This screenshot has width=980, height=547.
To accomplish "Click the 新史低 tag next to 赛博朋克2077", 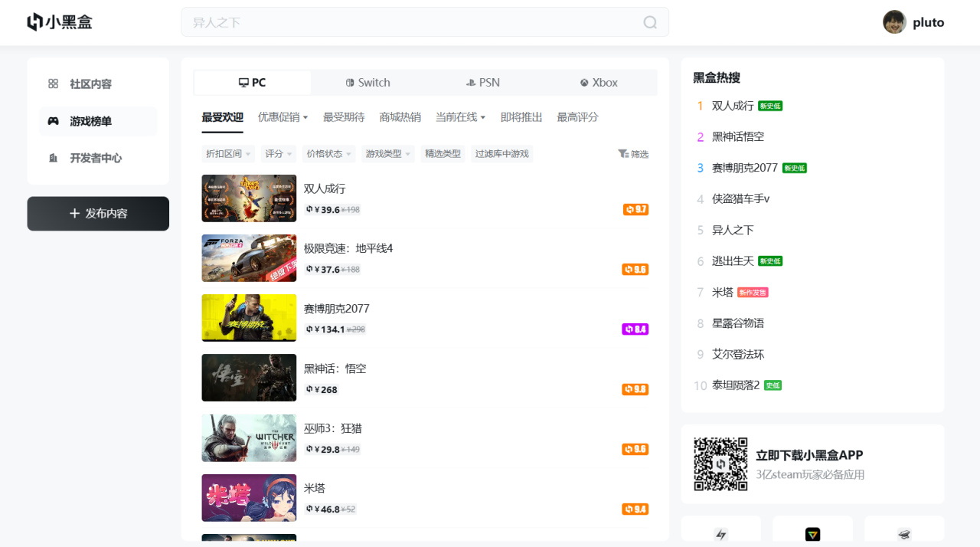I will (x=795, y=168).
